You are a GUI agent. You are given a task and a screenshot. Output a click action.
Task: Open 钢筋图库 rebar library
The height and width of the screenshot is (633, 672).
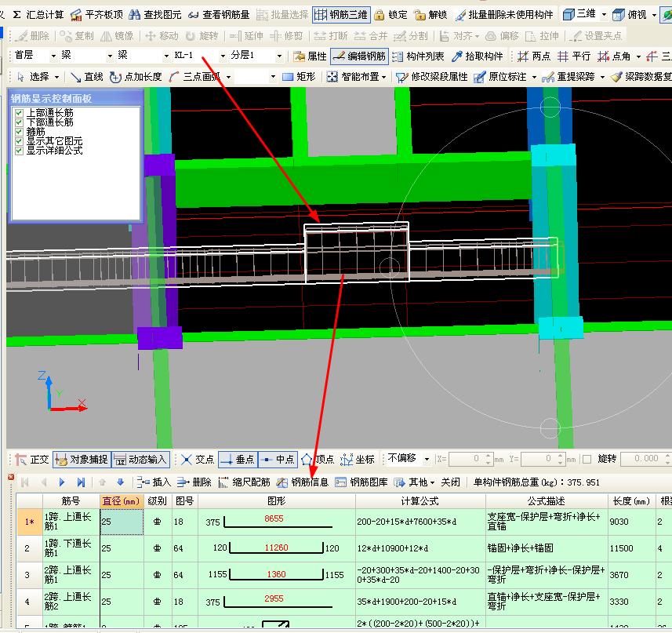pos(361,482)
